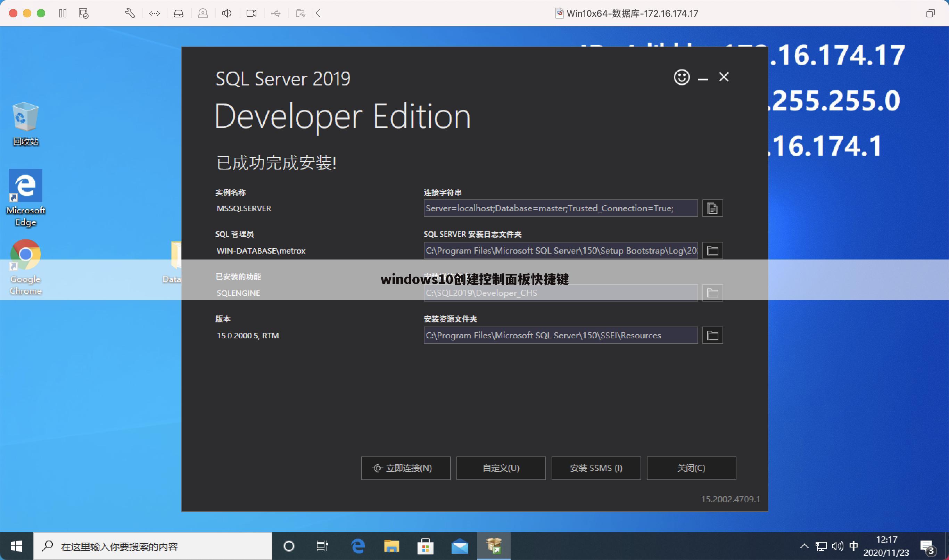The image size is (949, 560).
Task: Show hidden system tray icons
Action: pos(804,546)
